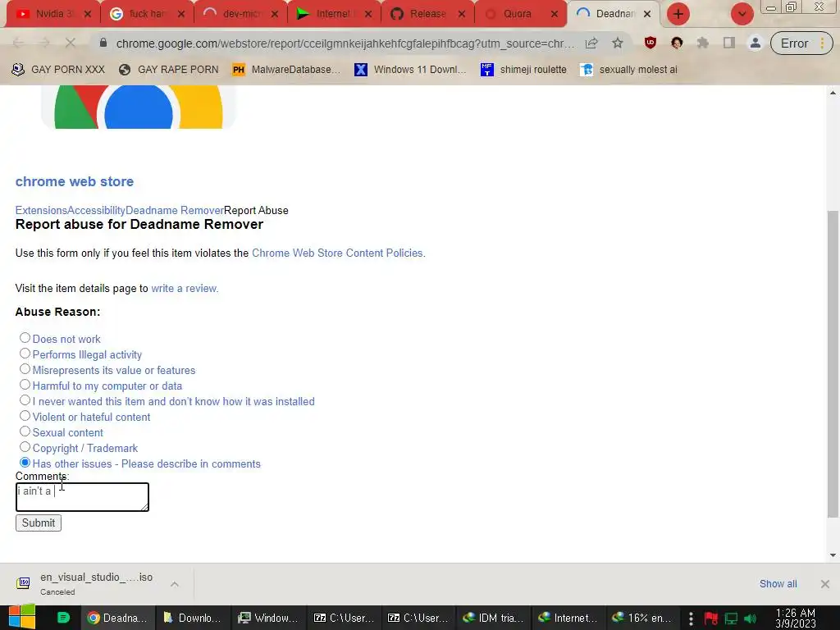Open the uBlock Origin extension icon
840x630 pixels.
point(651,43)
